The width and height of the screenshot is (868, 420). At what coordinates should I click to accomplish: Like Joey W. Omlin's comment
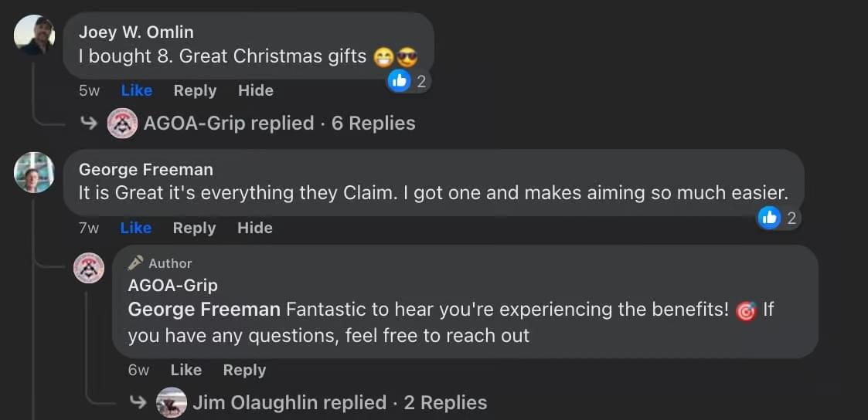tap(136, 90)
